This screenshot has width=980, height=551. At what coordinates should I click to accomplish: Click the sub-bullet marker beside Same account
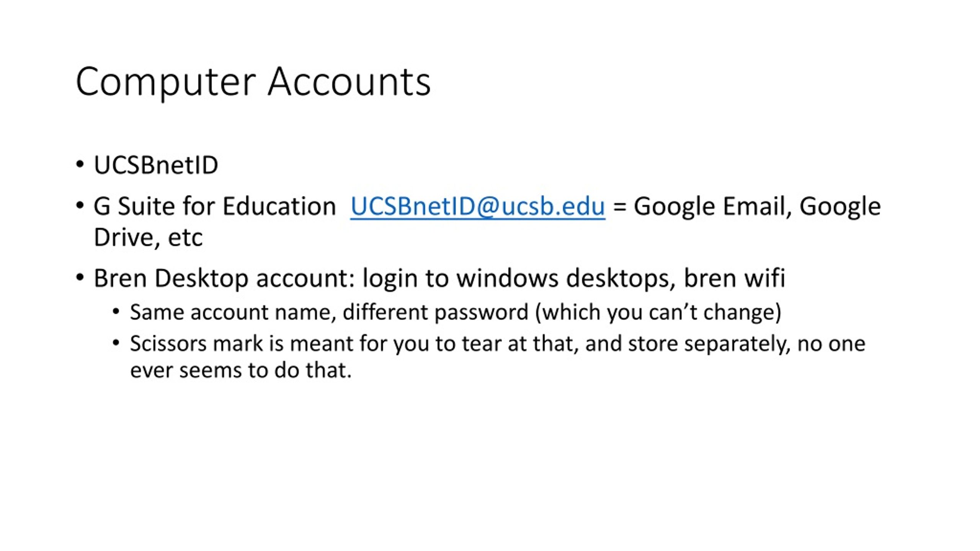[116, 311]
